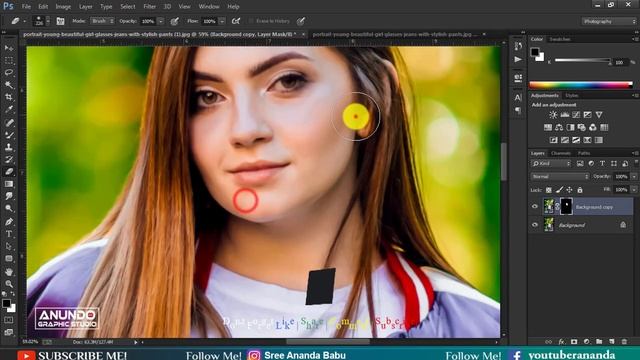Toggle airbrush mode next to Flow
Viewport: 640px width, 360px height.
tap(236, 21)
